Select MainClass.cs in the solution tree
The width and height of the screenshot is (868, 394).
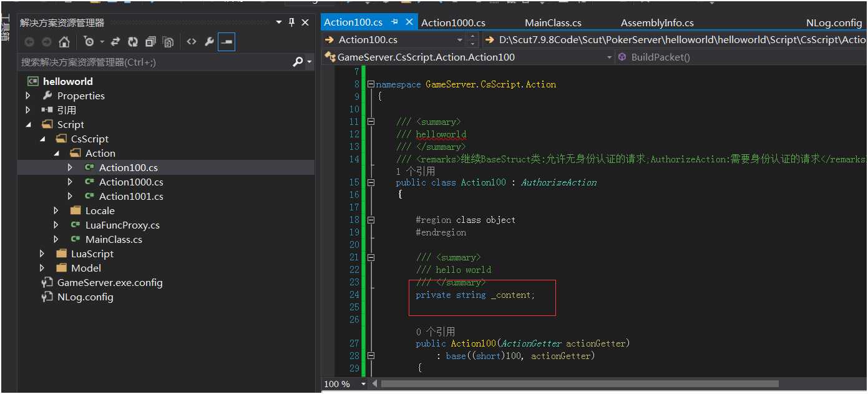[x=114, y=239]
